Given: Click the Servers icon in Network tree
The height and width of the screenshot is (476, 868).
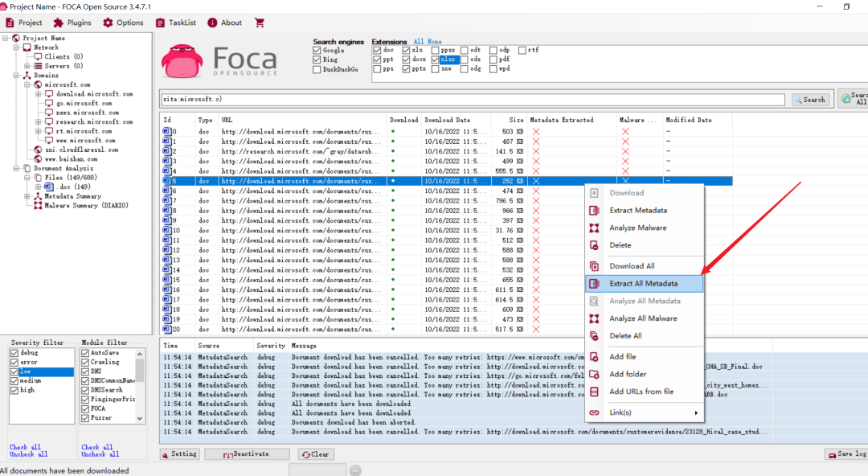Looking at the screenshot, I should (x=38, y=66).
